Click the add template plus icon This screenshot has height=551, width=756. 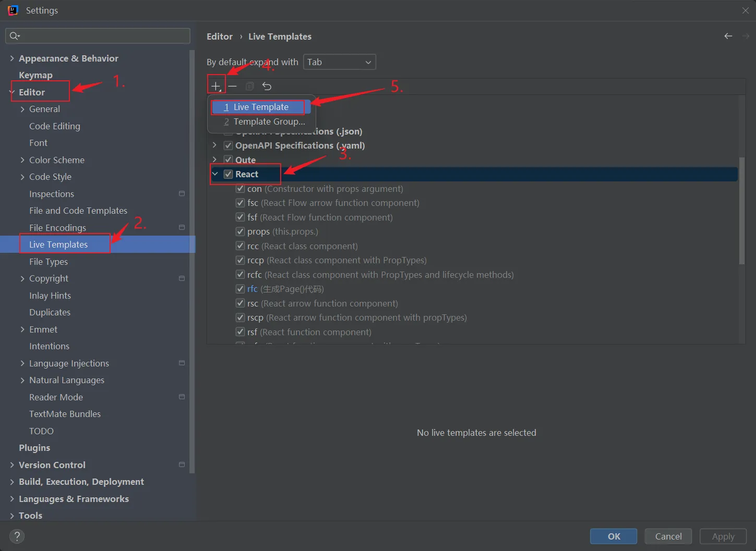pyautogui.click(x=215, y=86)
